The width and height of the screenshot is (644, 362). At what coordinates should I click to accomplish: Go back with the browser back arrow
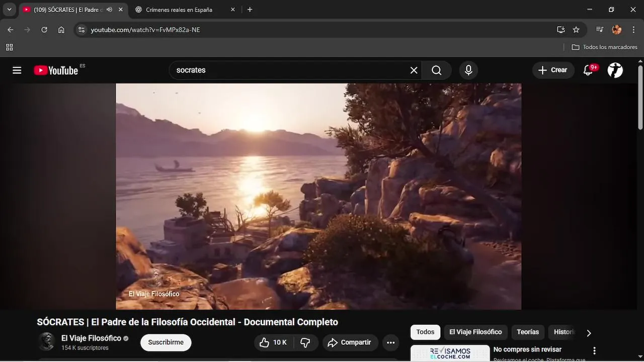[11, 30]
